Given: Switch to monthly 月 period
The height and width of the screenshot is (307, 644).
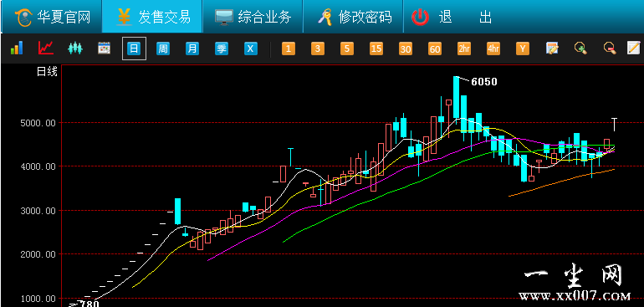Looking at the screenshot, I should [x=192, y=49].
